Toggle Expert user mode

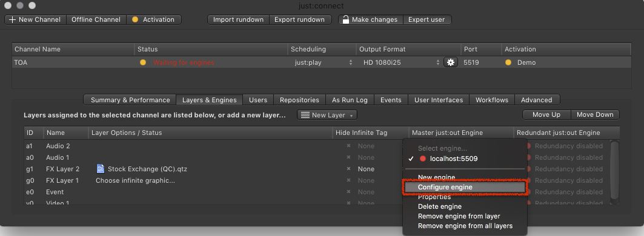coord(427,19)
